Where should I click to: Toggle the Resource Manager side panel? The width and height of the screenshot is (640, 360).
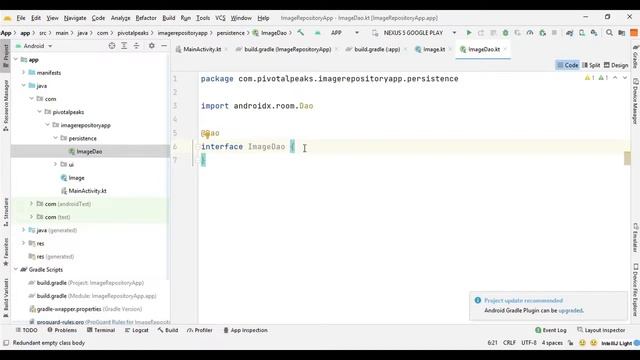(x=5, y=105)
